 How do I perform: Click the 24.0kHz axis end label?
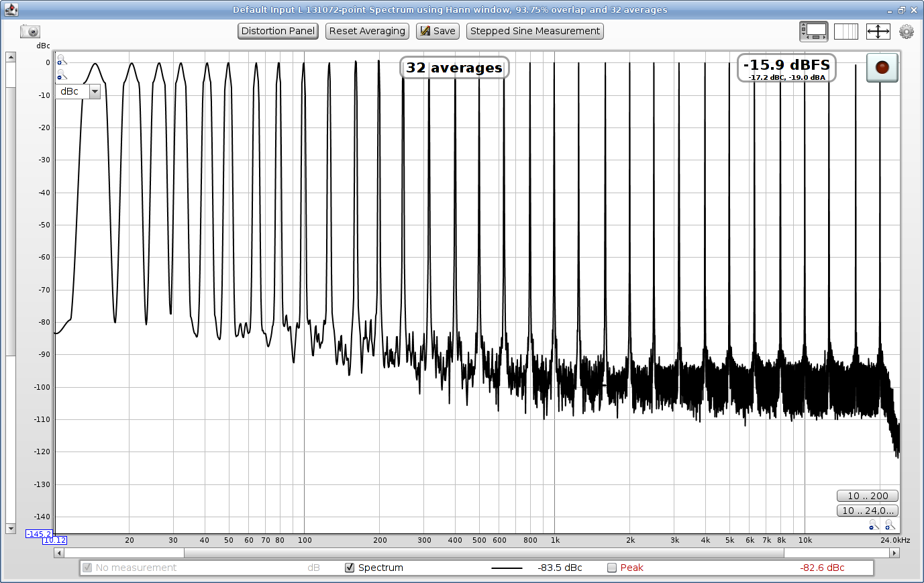point(895,540)
